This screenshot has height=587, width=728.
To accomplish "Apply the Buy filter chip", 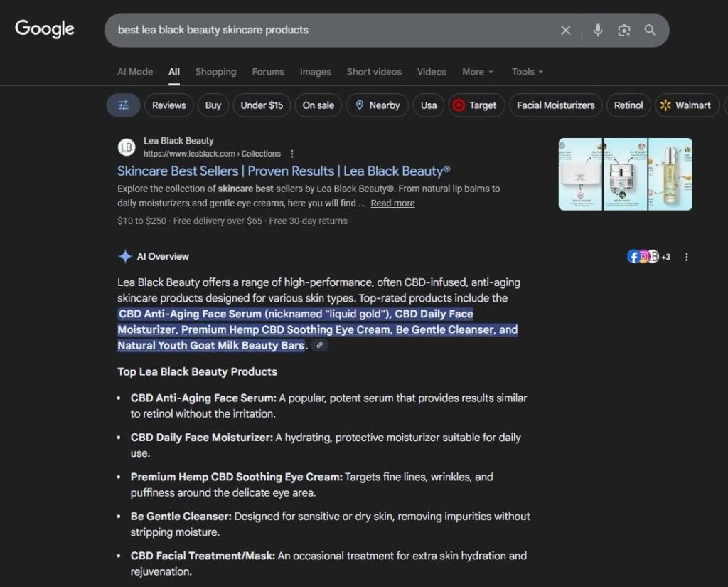I will 213,105.
